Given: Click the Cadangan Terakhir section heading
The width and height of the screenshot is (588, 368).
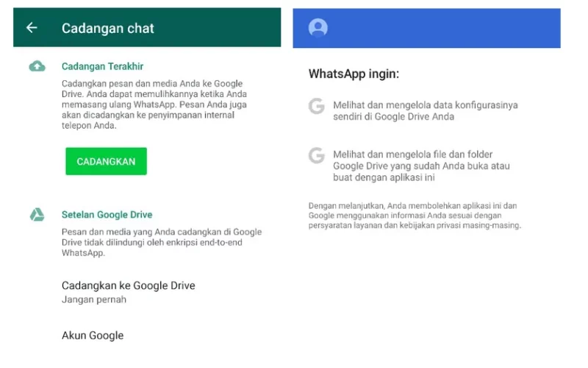Looking at the screenshot, I should click(102, 66).
